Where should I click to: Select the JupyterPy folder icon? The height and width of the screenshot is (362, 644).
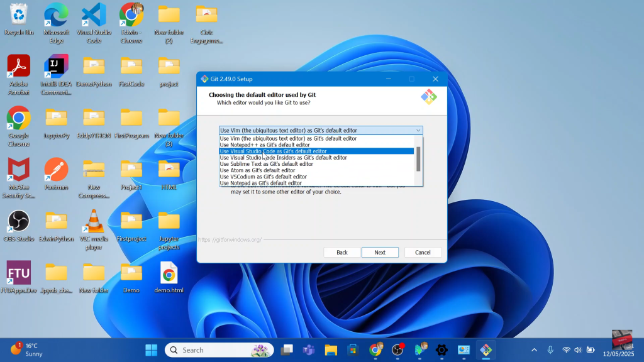[56, 123]
